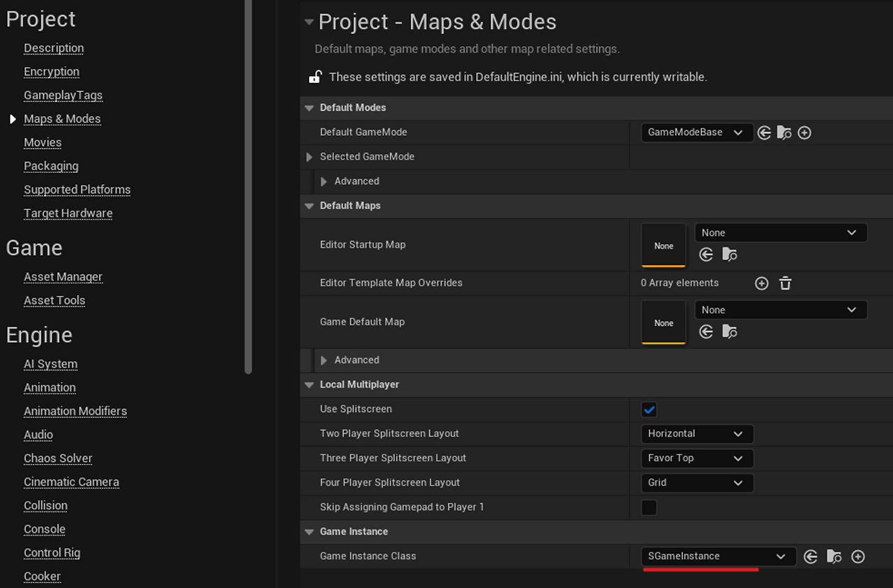
Task: Create new class for Default GameMode
Action: [804, 133]
